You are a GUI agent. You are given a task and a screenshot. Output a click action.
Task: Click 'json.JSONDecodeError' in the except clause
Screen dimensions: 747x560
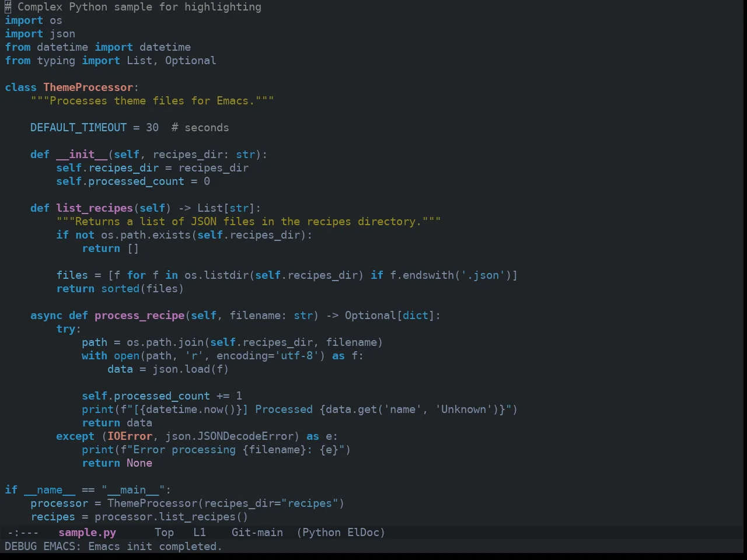(x=229, y=436)
